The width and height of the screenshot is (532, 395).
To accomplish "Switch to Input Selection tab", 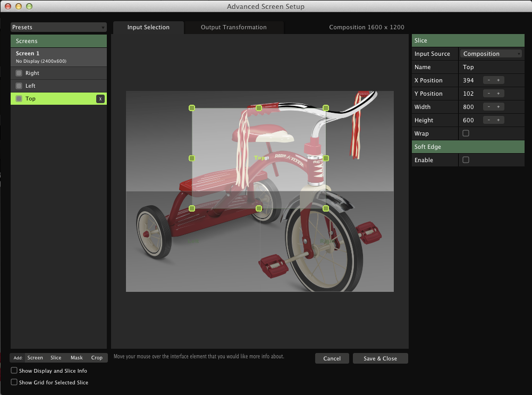I will tap(148, 28).
